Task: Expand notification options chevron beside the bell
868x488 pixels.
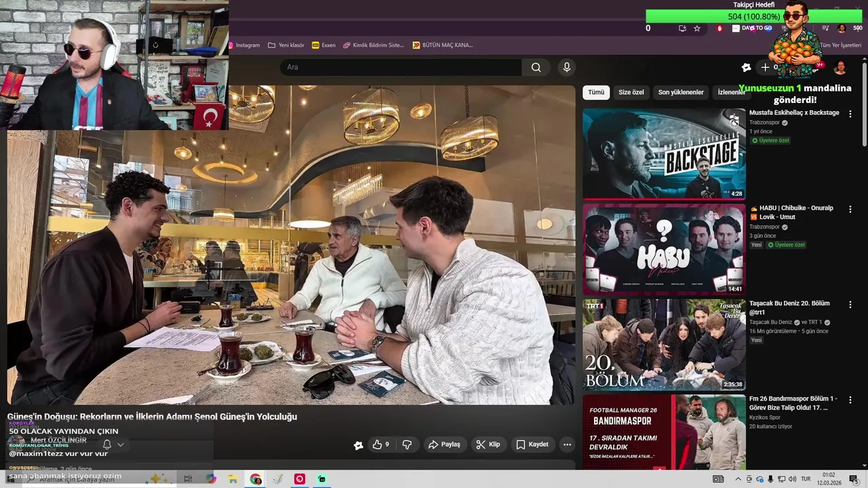Action: [121, 445]
